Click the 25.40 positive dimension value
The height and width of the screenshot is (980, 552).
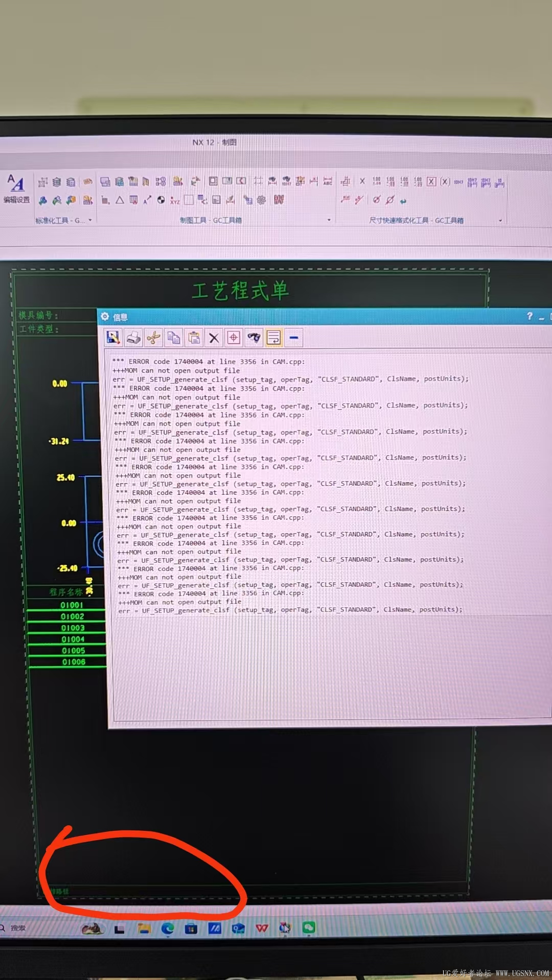65,477
